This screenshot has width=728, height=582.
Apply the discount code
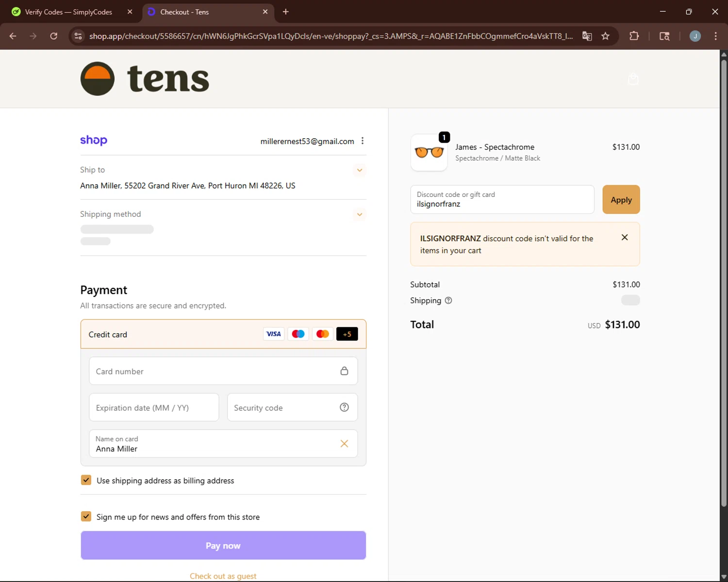pyautogui.click(x=621, y=199)
